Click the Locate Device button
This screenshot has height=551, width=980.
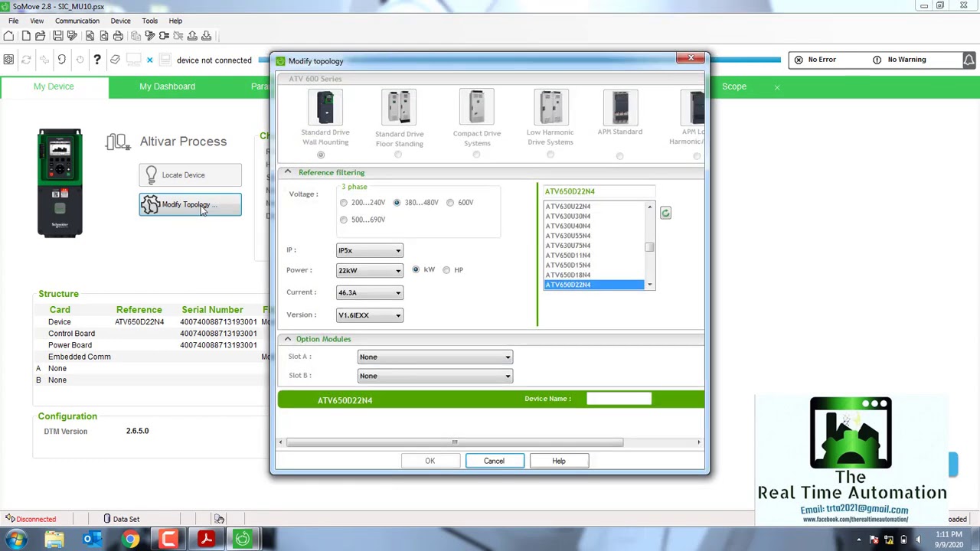click(190, 175)
